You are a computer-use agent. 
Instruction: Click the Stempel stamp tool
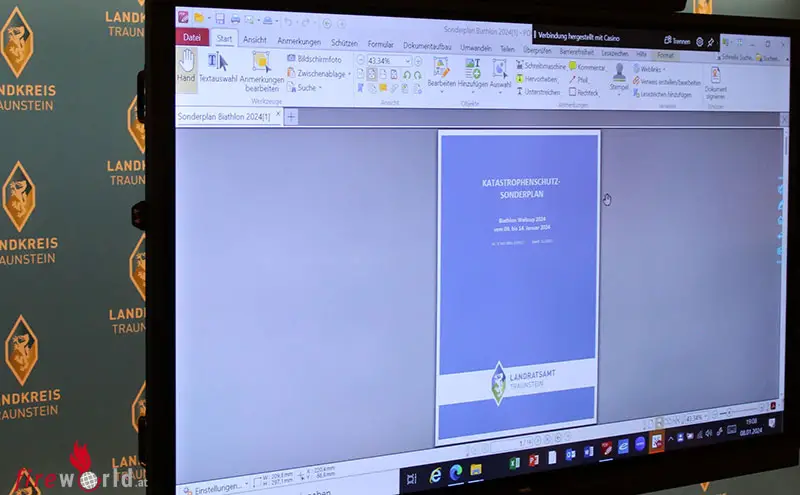pyautogui.click(x=619, y=80)
